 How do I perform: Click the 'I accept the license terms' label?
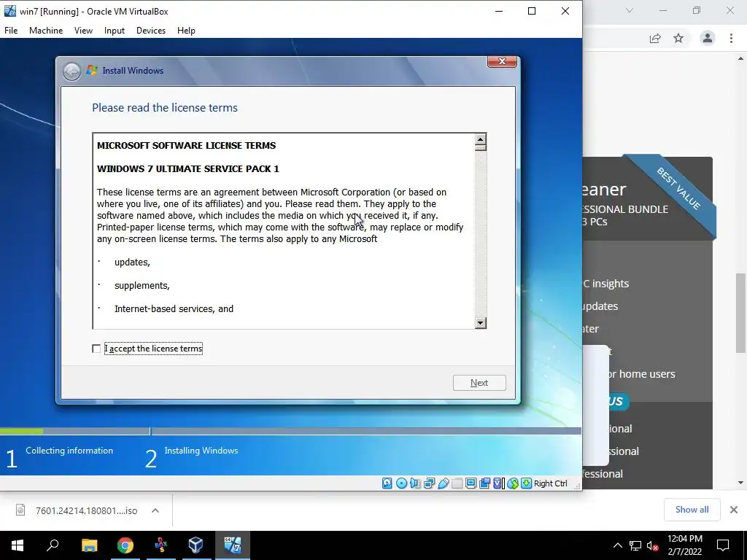(153, 349)
